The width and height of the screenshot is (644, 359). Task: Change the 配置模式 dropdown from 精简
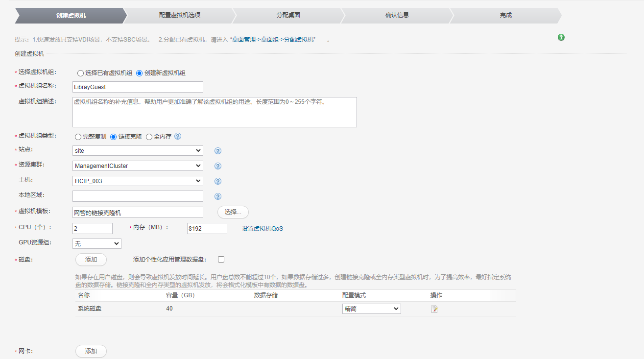pos(371,309)
